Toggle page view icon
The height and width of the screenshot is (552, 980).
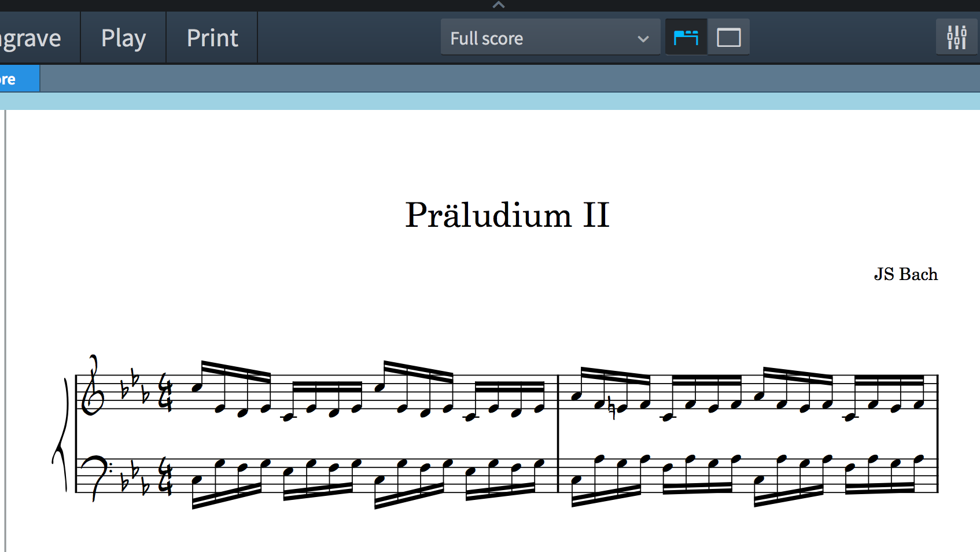(x=729, y=38)
